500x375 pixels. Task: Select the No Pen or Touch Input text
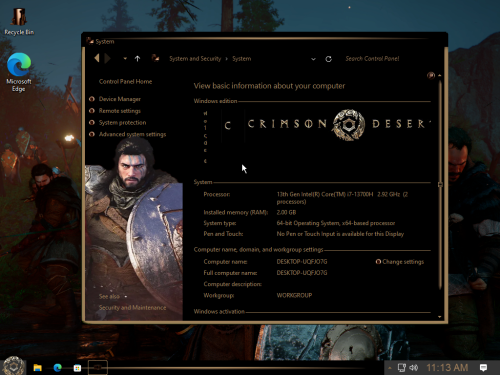[340, 234]
